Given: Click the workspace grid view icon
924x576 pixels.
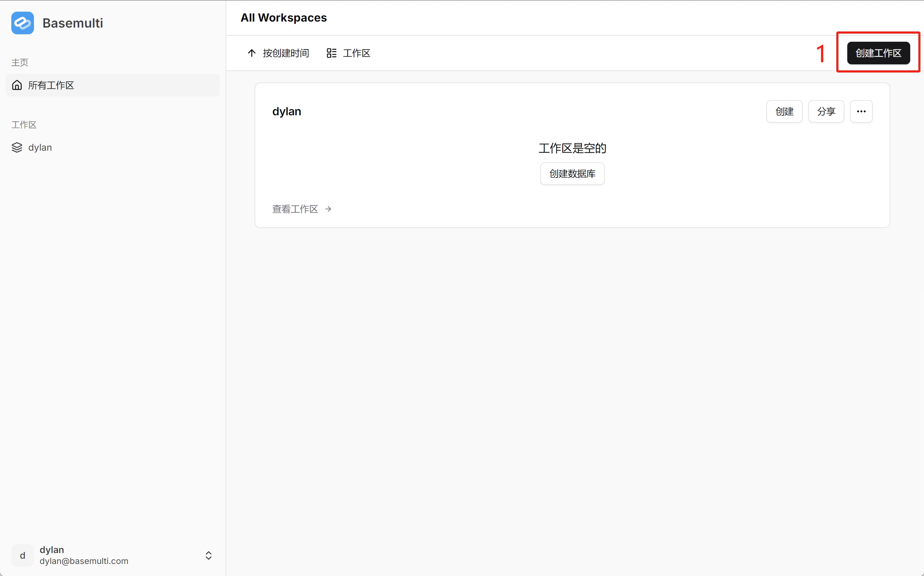Looking at the screenshot, I should pos(332,53).
